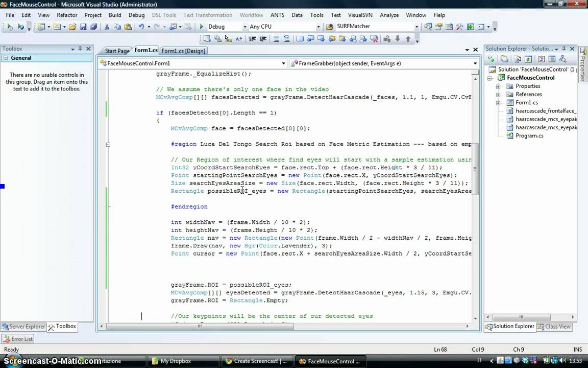This screenshot has height=368, width=588.
Task: Open the FrameGrabber members dropdown
Action: click(475, 63)
